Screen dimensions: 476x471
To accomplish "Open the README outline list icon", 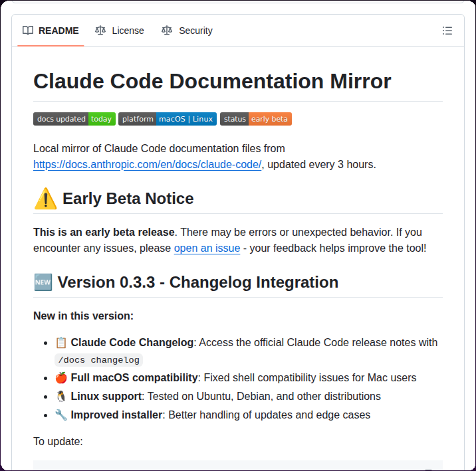I will tap(447, 31).
